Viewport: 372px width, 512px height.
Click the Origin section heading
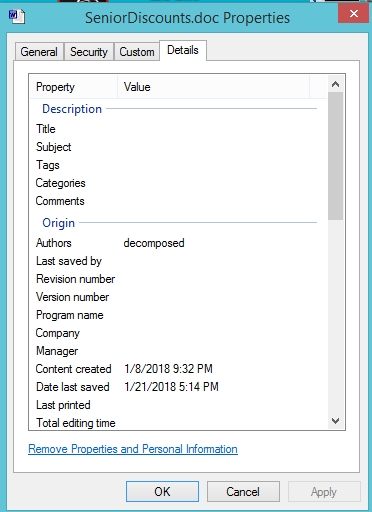pos(58,223)
